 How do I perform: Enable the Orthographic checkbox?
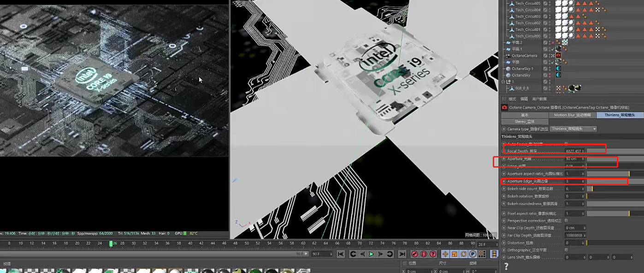click(x=567, y=250)
